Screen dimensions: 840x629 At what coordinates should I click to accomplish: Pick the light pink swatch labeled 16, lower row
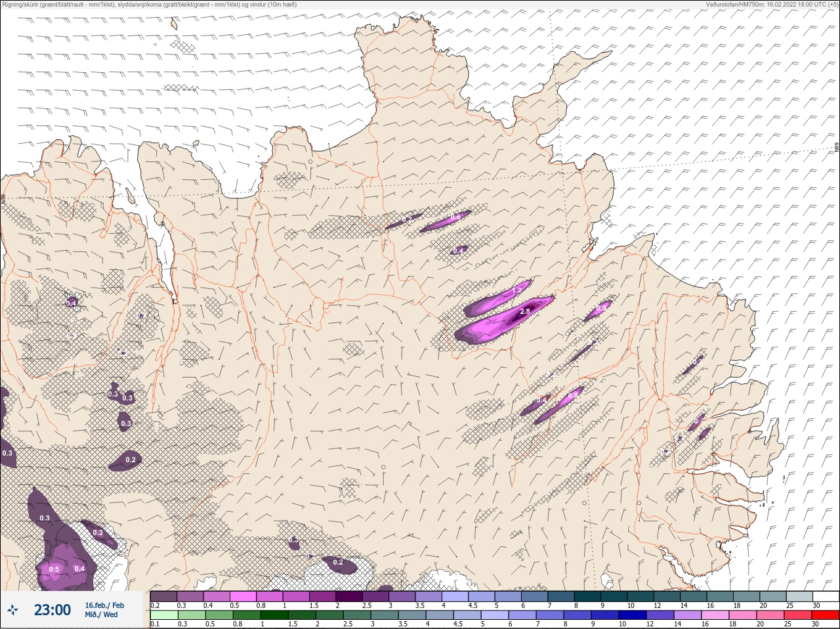point(715,615)
